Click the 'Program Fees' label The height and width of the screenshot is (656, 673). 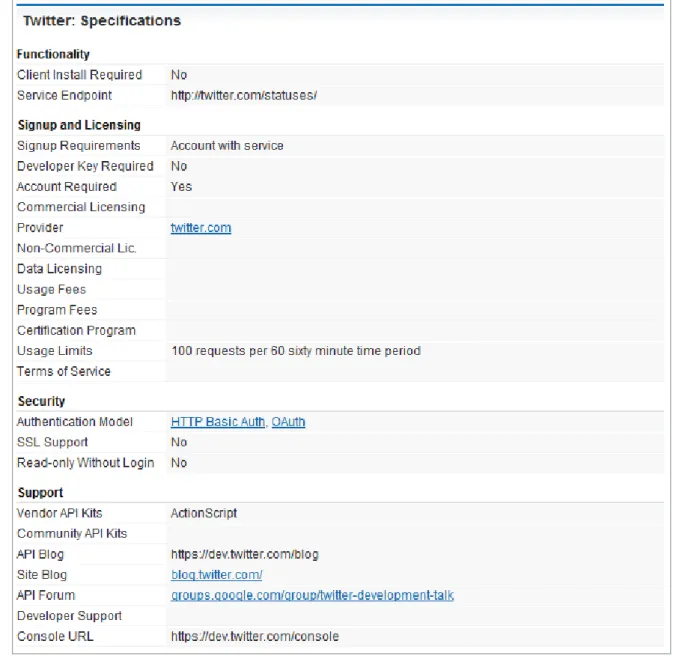click(57, 310)
